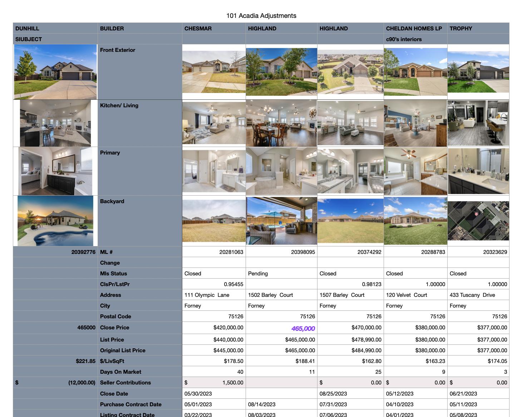Select the Trophy backyard aerial map image
This screenshot has width=532, height=417.
478,221
